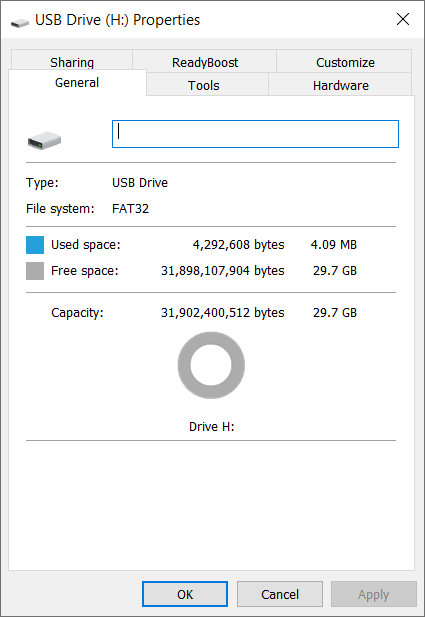This screenshot has height=617, width=425.
Task: Show the Hardware tab
Action: 340,84
